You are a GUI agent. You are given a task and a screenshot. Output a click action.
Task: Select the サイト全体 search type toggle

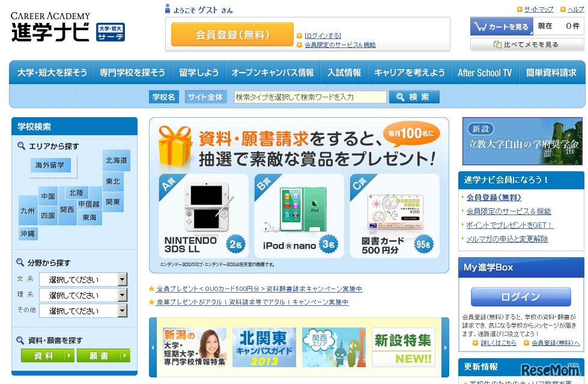click(x=205, y=97)
